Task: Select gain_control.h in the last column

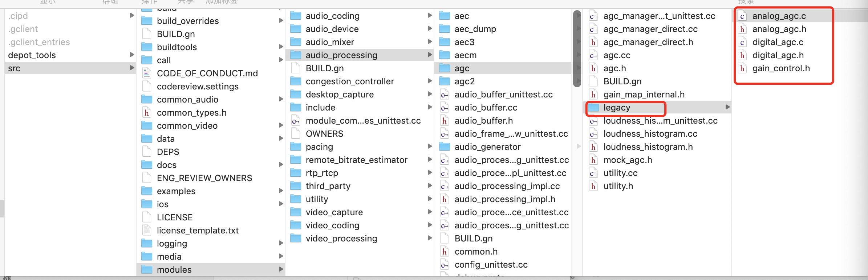Action: point(781,68)
